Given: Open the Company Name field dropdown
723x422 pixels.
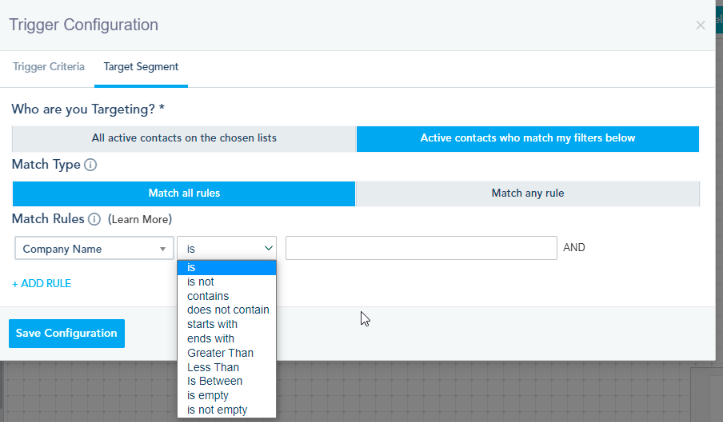Looking at the screenshot, I should click(x=95, y=248).
